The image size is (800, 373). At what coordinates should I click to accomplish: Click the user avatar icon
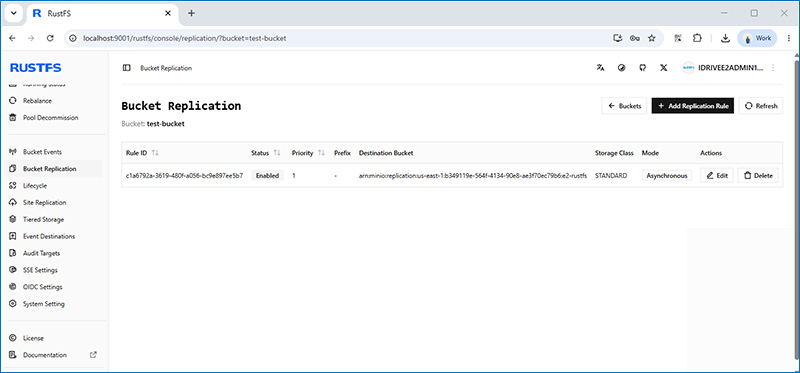click(688, 67)
